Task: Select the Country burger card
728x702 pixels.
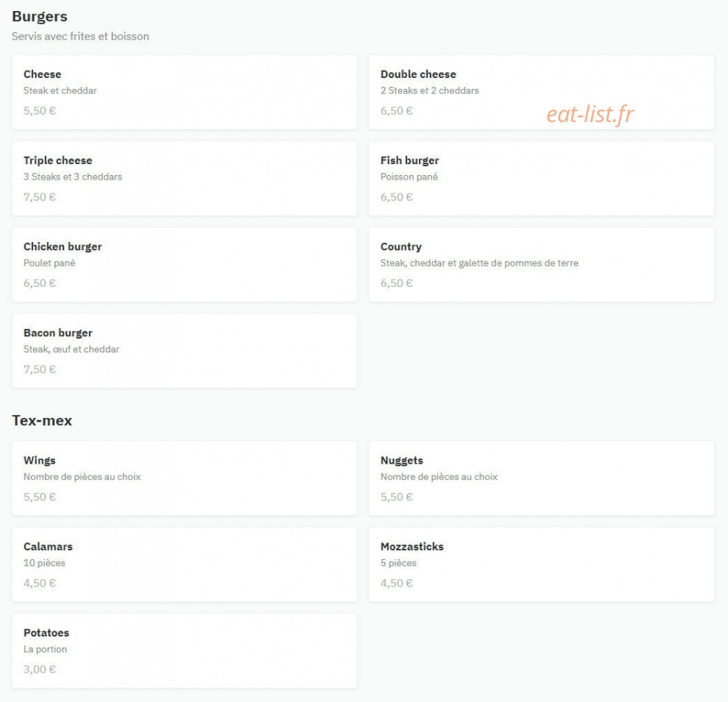Action: pyautogui.click(x=541, y=264)
